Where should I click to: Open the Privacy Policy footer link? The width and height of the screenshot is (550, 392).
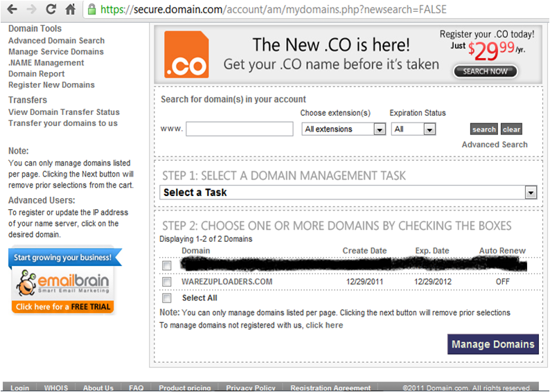251,388
